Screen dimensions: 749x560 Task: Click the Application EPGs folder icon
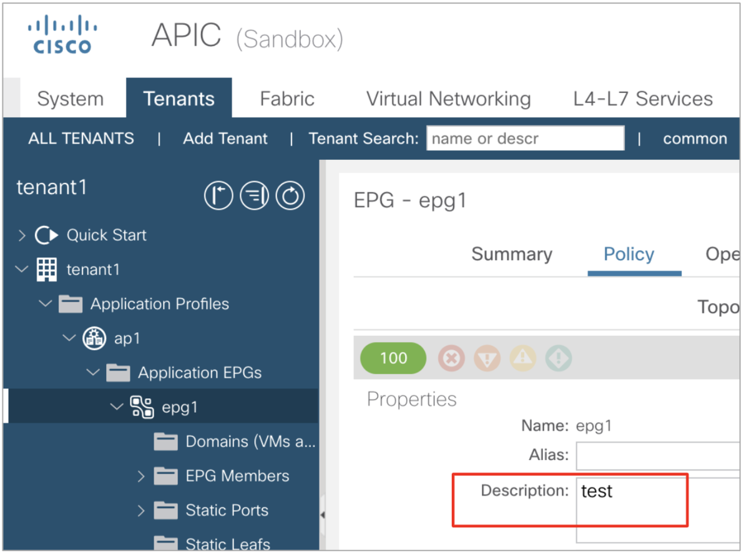[118, 373]
